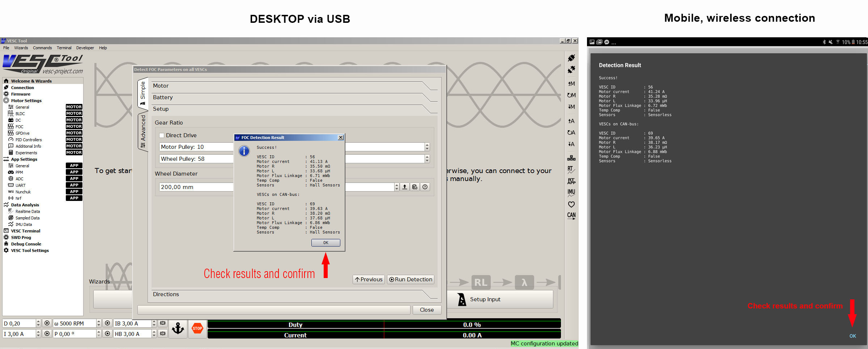This screenshot has height=349, width=868.
Task: Select PID Controllers in the sidebar
Action: tap(29, 140)
